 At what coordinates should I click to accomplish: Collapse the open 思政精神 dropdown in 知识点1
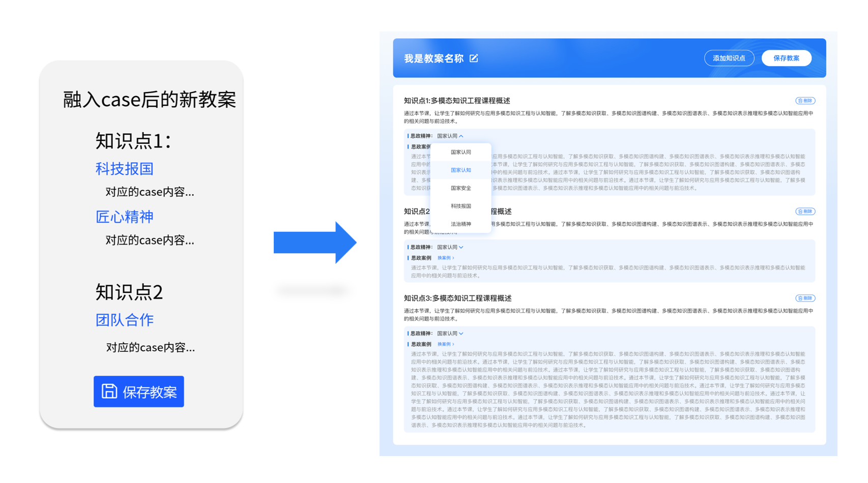[x=461, y=136]
